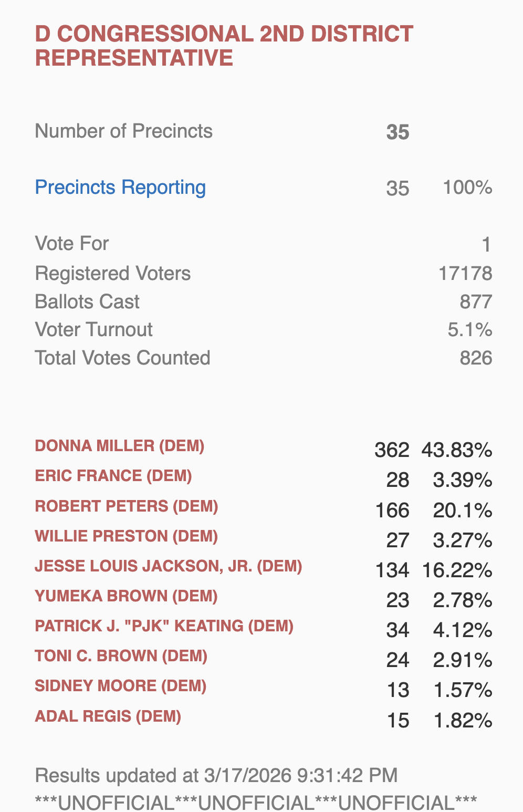Viewport: 523px width, 812px height.
Task: Click Toni C. Brown (DEM) name
Action: 121,656
